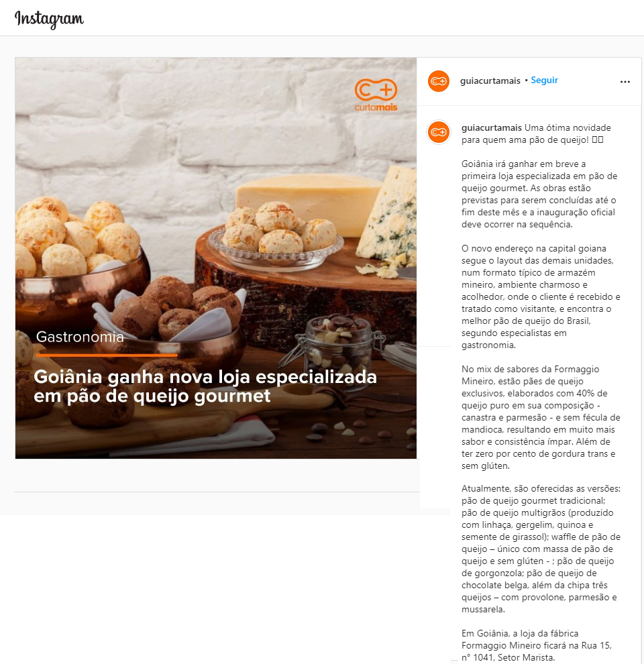Open guiacurtamais profile avatar in post header

point(439,81)
